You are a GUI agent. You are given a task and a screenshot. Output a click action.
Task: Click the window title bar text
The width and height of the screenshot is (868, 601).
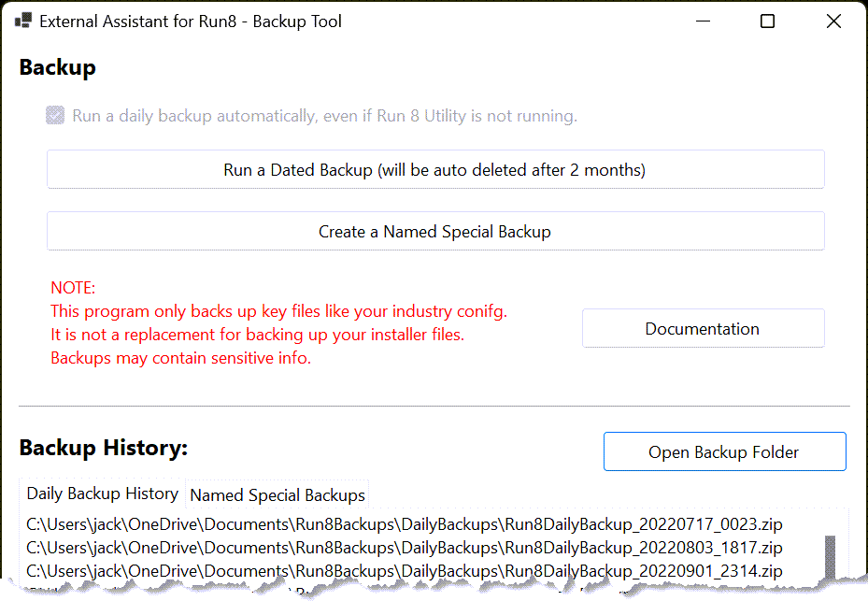[192, 21]
